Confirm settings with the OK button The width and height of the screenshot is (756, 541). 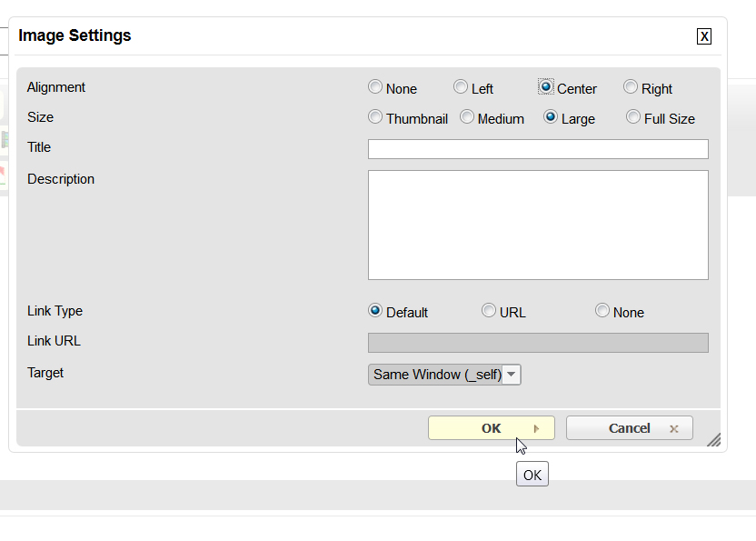(x=491, y=428)
